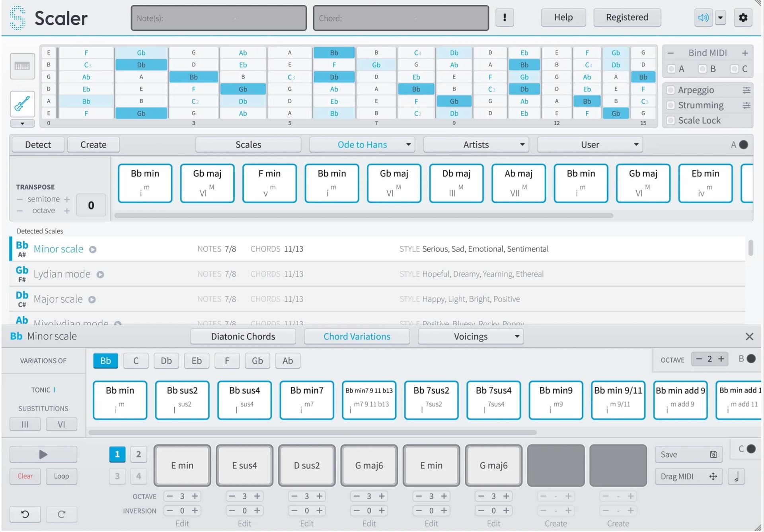
Task: Switch to the Diatonic Chords tab
Action: pyautogui.click(x=243, y=336)
